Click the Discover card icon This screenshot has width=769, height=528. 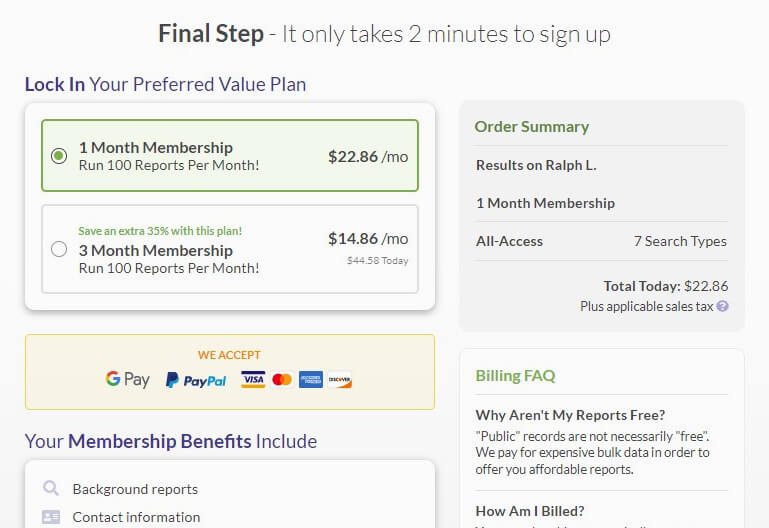[340, 379]
